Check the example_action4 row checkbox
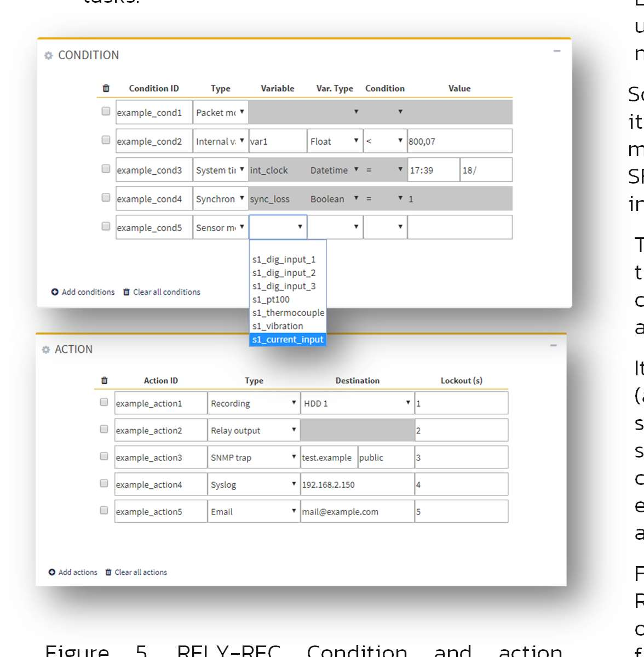644x657 pixels. point(104,483)
